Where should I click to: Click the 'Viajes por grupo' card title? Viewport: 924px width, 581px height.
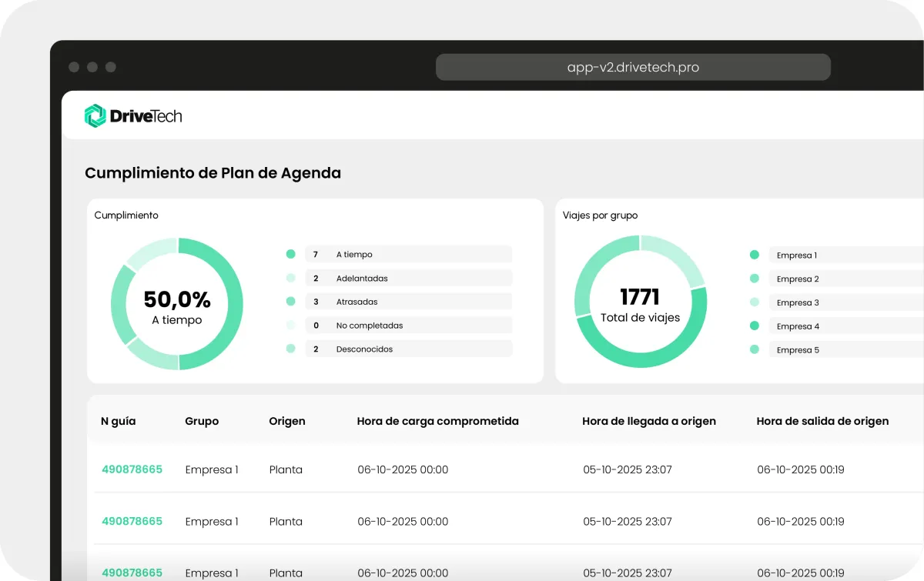coord(601,215)
